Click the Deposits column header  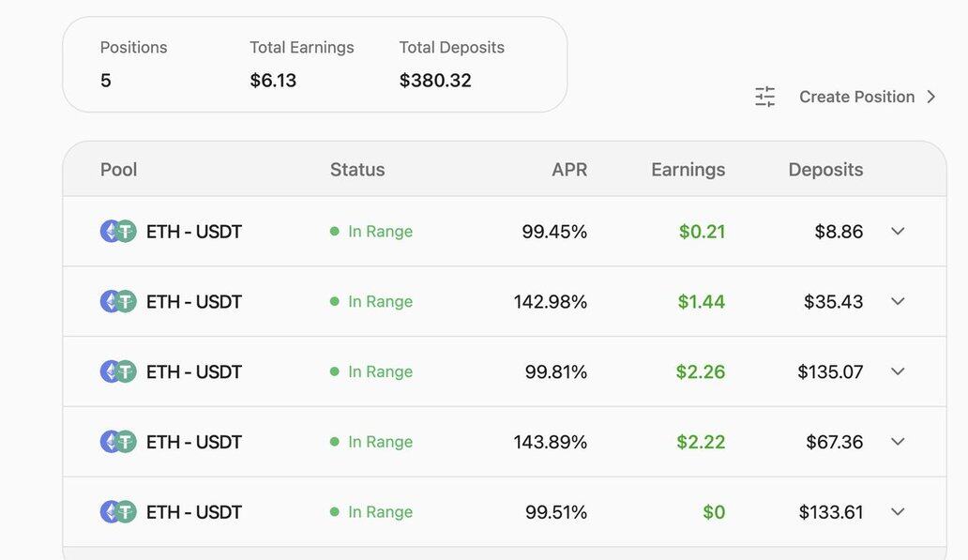tap(825, 170)
